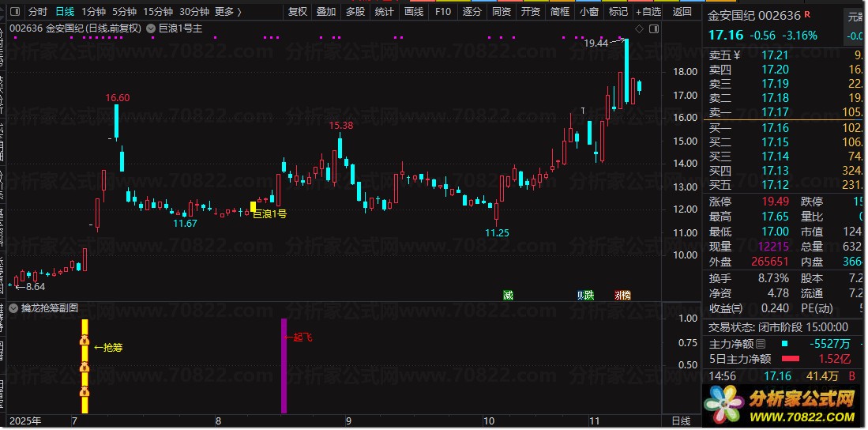The image size is (868, 430).
Task: Click the yellow 抢筹 signal bar
Action: tap(85, 366)
